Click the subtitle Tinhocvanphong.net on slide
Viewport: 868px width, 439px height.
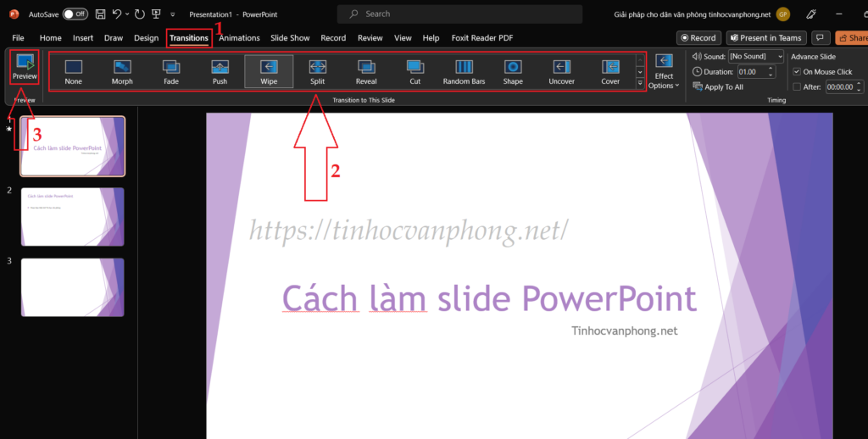[x=625, y=331]
